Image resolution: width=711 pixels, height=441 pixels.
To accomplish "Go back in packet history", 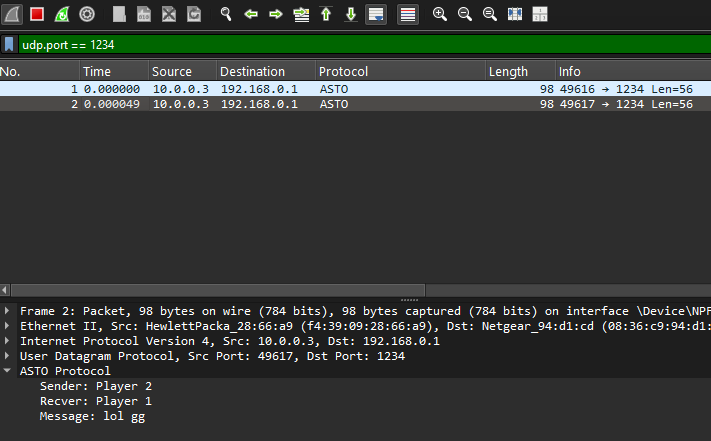I will point(251,15).
